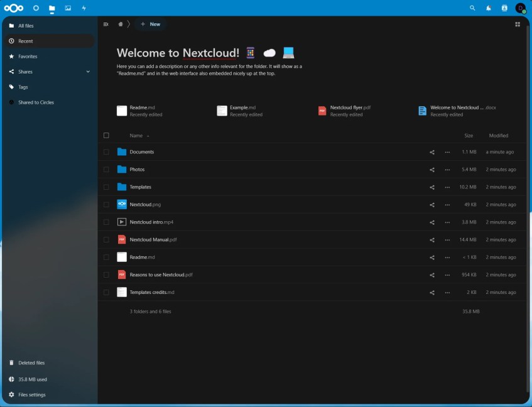Open the Nextcloud logo home link

pos(14,8)
